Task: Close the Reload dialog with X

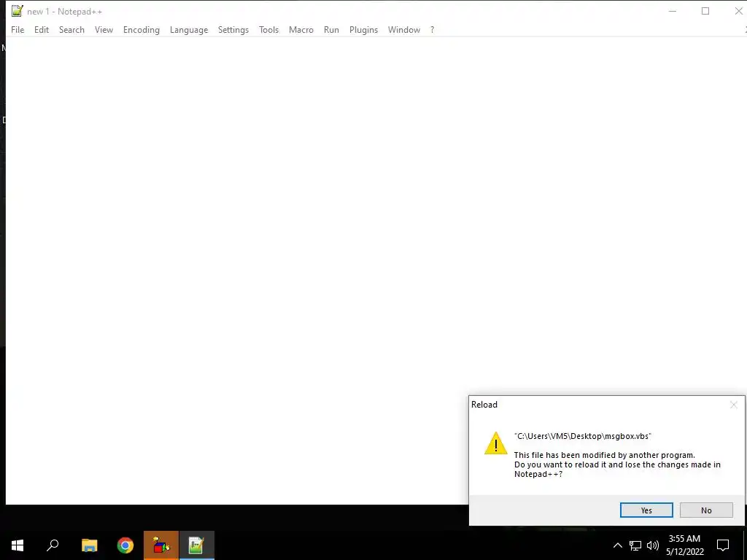Action: click(734, 405)
